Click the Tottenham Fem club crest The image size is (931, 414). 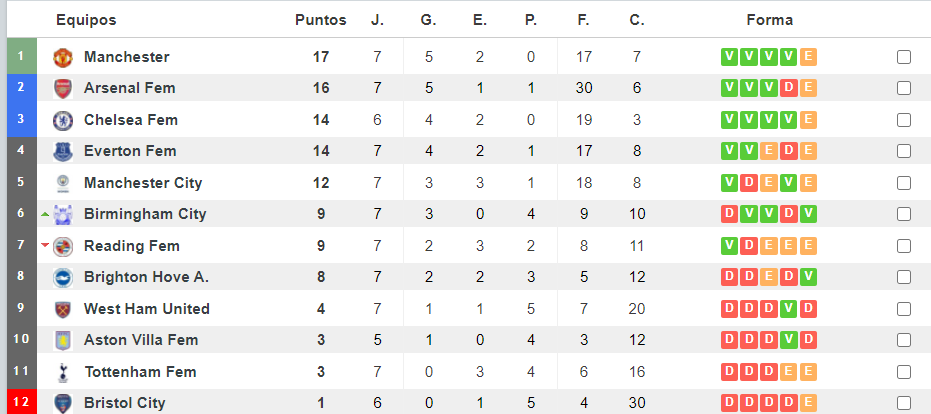click(63, 372)
